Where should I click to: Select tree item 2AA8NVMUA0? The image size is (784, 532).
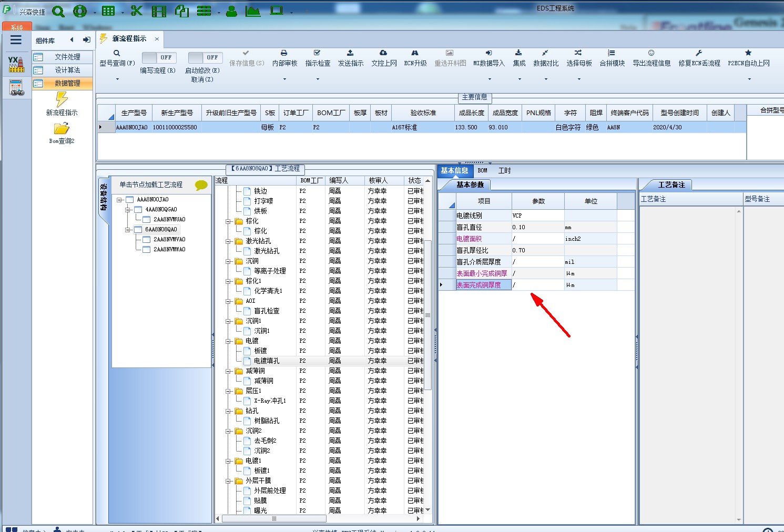169,220
